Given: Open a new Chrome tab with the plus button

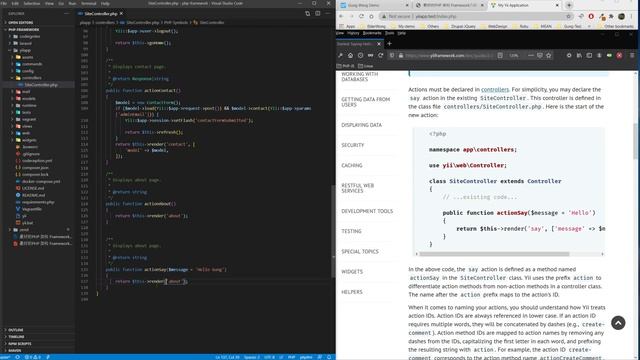Looking at the screenshot, I should (569, 5).
